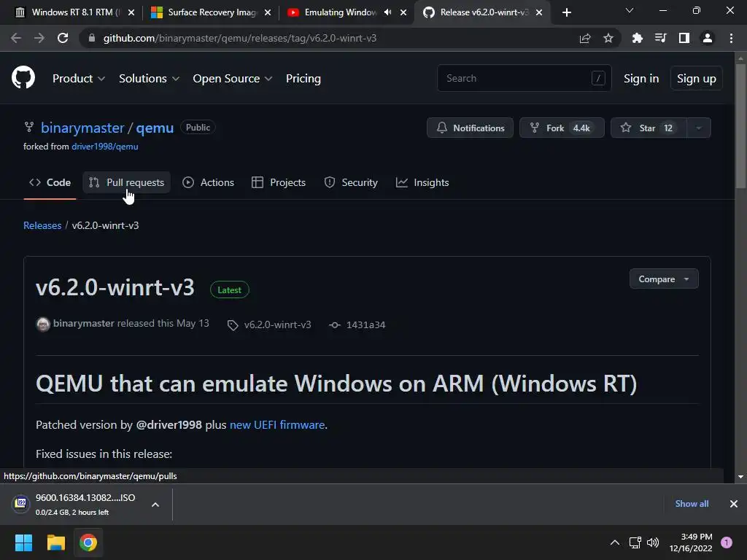
Task: Mute the Emulating Windows tab audio icon
Action: coord(387,12)
